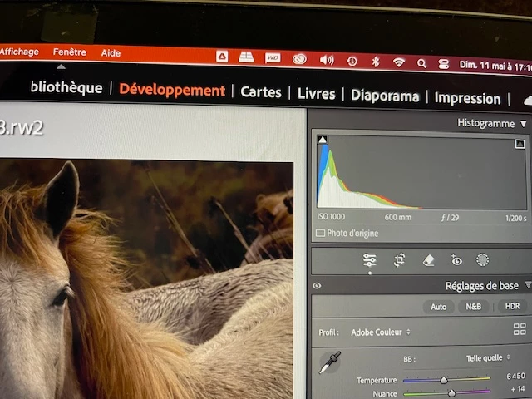Open the WD drive menu bar icon

pyautogui.click(x=273, y=58)
